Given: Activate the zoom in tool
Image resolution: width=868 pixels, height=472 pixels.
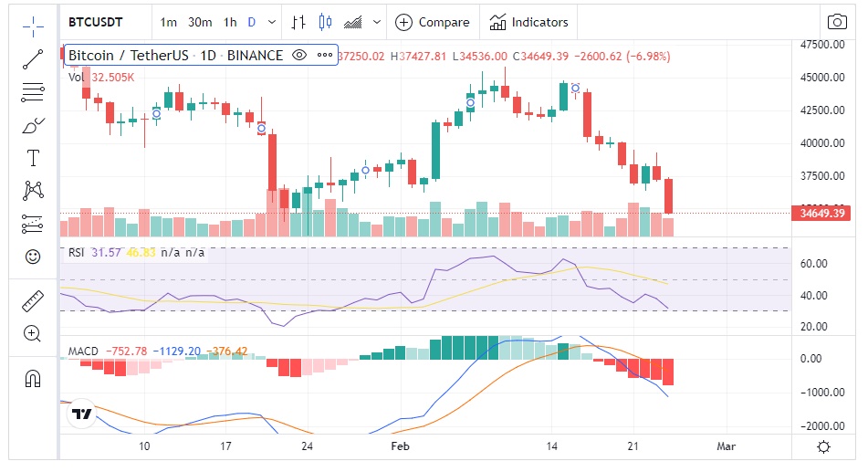Looking at the screenshot, I should pyautogui.click(x=33, y=333).
